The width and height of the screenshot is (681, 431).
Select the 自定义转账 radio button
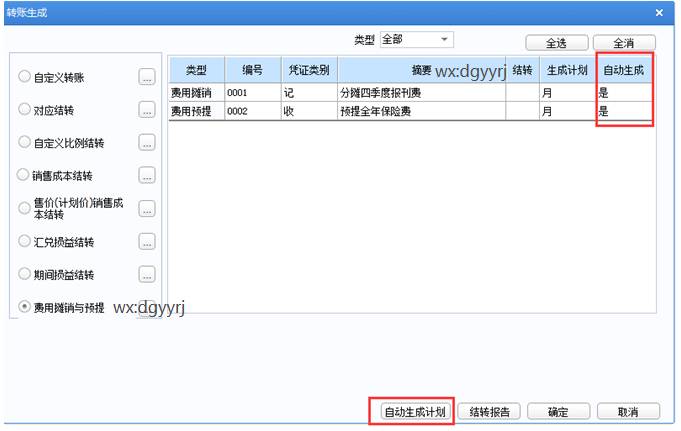click(25, 77)
